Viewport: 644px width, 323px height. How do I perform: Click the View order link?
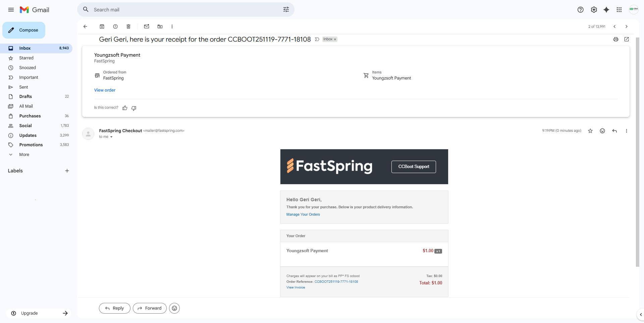[104, 90]
